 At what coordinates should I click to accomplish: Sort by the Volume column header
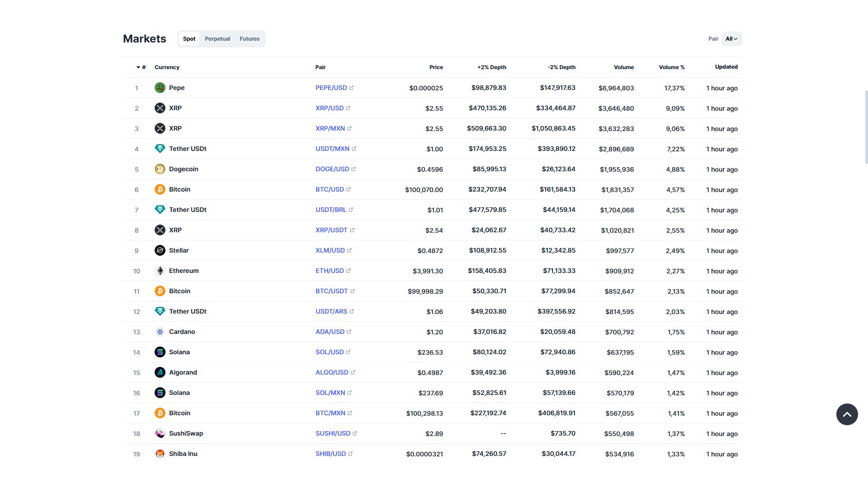[x=623, y=67]
